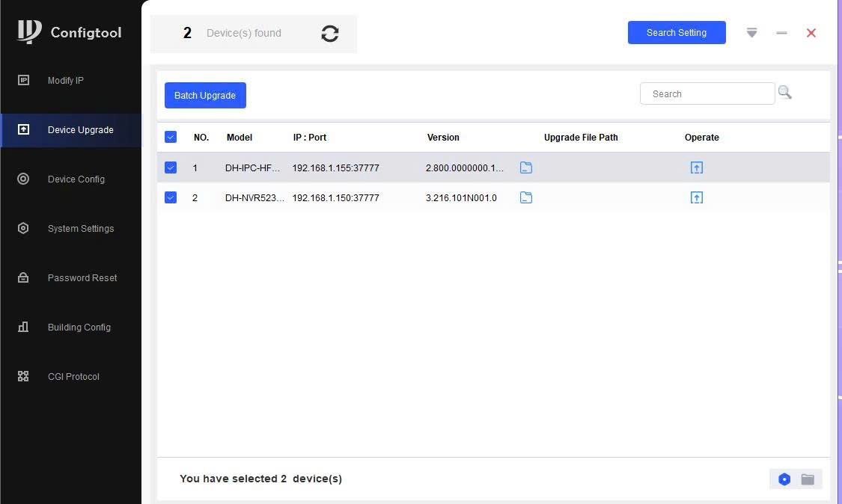Close the Configtool window

(811, 33)
